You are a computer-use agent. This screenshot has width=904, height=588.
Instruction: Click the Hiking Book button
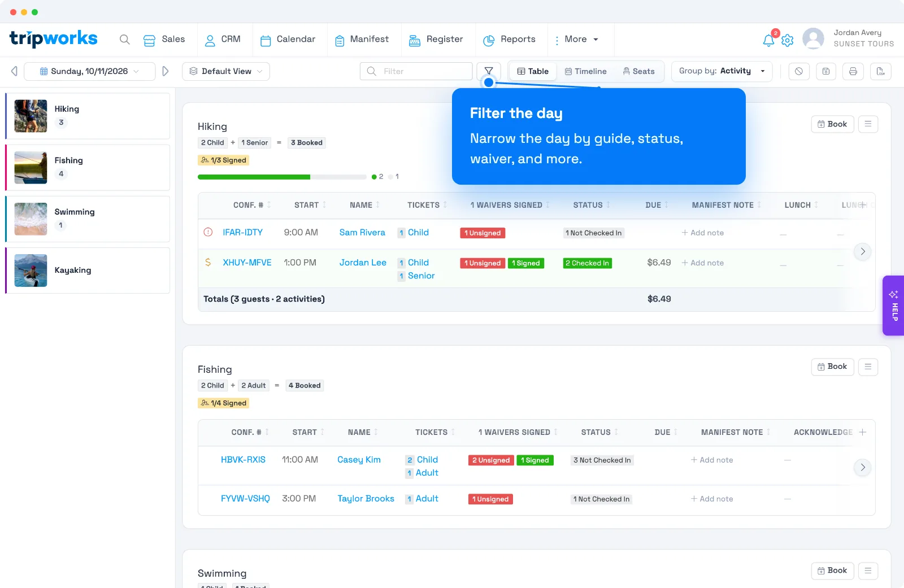coord(832,124)
